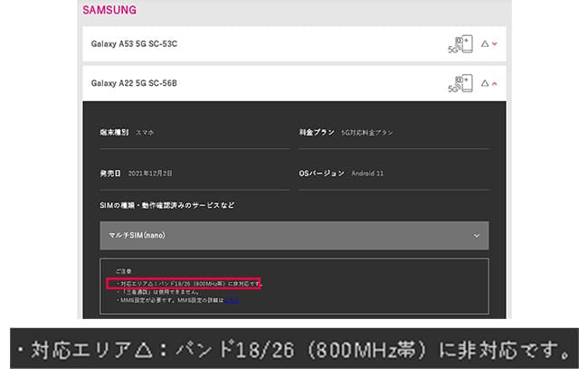Click the SIMの種類・動作確認済みのサービスなど heading
This screenshot has width=588, height=376.
click(x=166, y=205)
